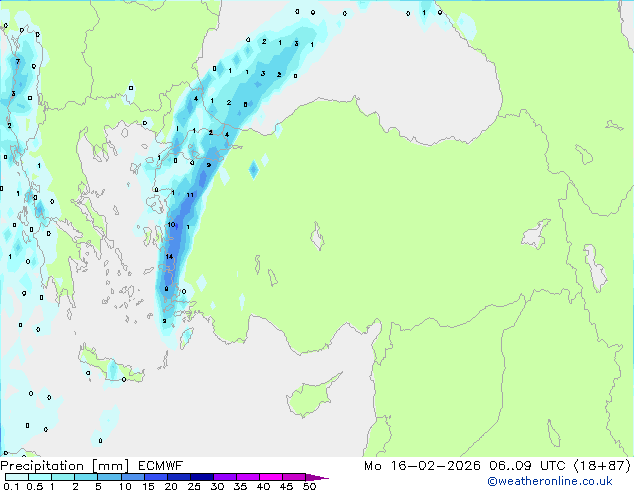Select the 0.1–0.5 mm legend color swatch
Screen dimensions: 634x490
(x=17, y=477)
